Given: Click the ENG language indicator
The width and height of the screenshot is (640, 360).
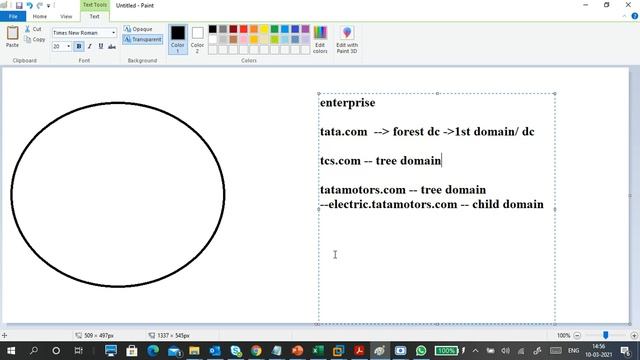Looking at the screenshot, I should pyautogui.click(x=573, y=351).
